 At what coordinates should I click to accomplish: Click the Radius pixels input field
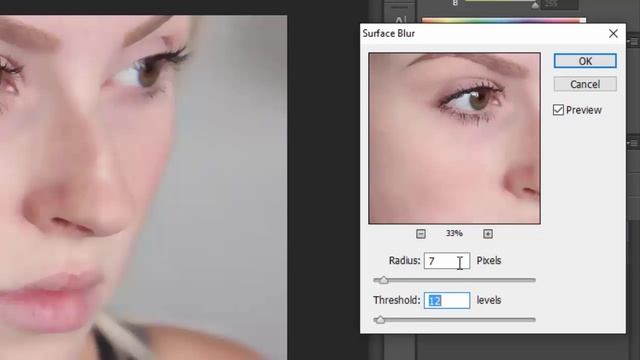click(447, 261)
